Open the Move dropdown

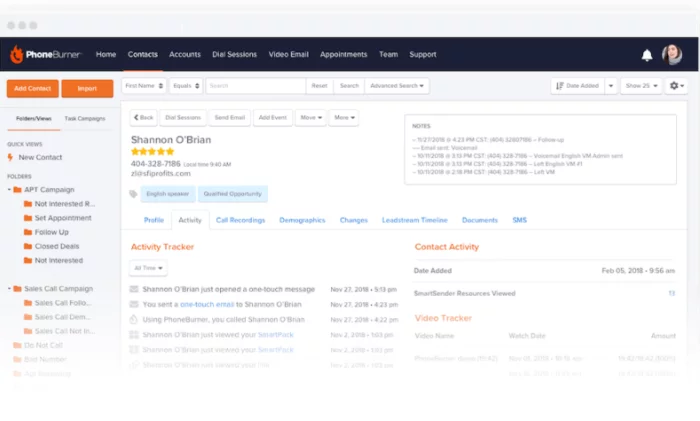[311, 118]
